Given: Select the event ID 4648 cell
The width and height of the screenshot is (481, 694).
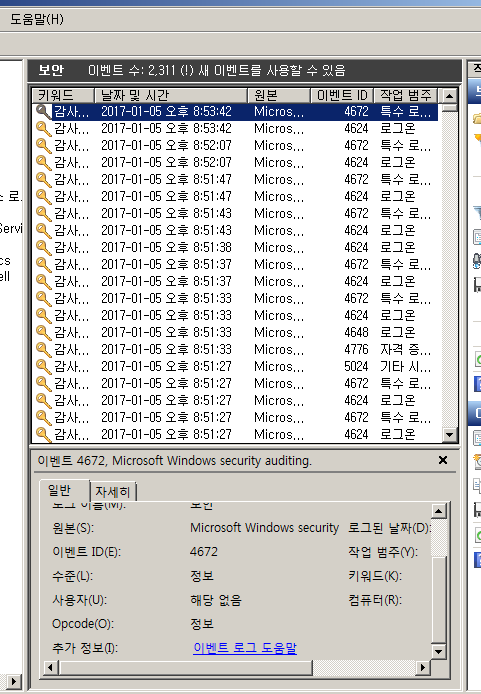Looking at the screenshot, I should click(356, 332).
